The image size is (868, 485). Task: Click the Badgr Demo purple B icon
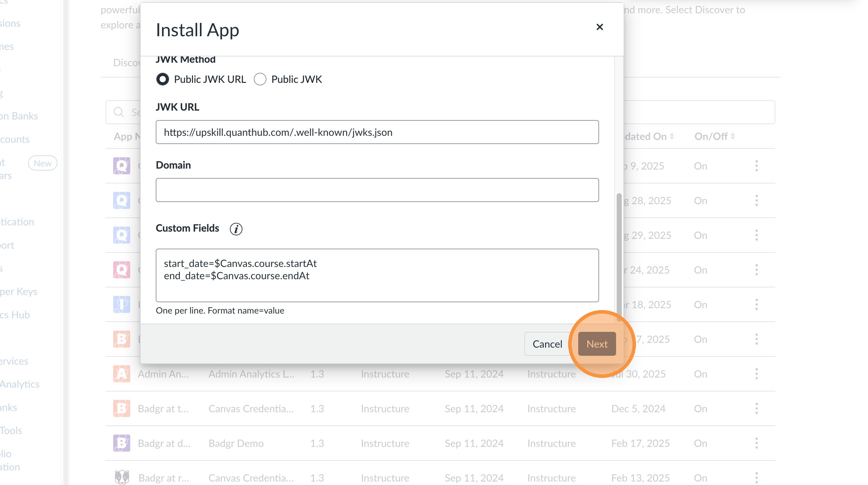coord(121,443)
